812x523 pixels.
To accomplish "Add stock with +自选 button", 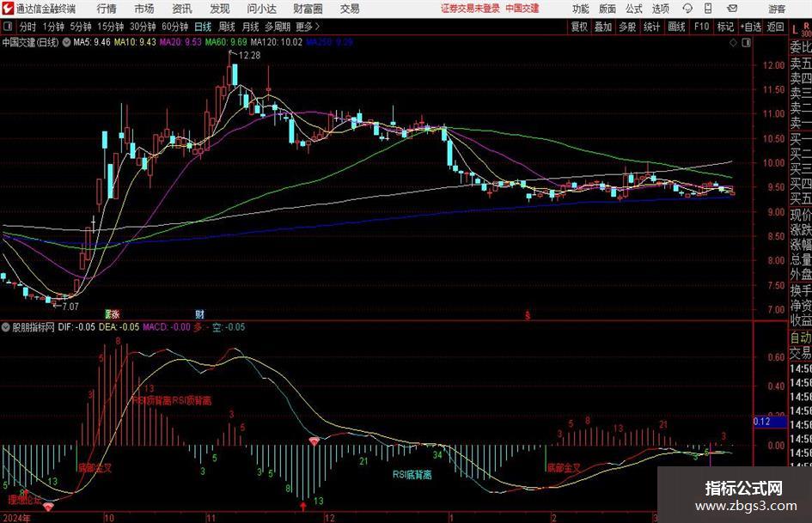I will click(x=750, y=27).
